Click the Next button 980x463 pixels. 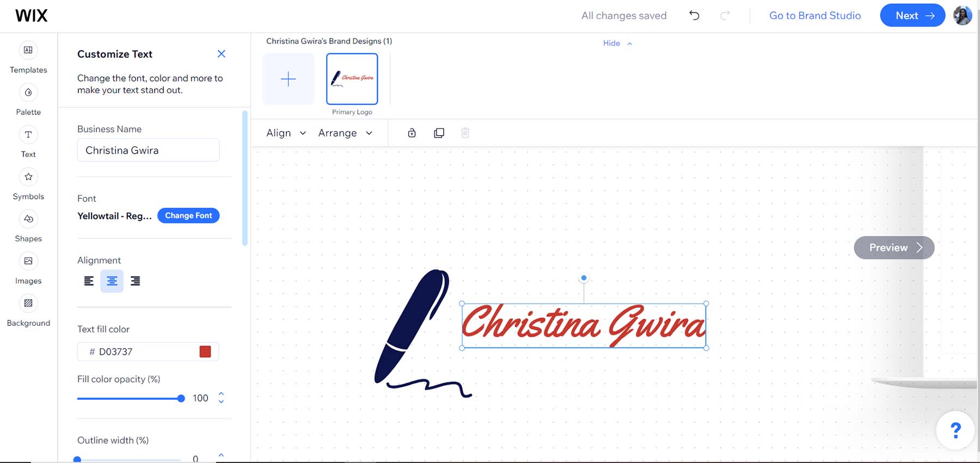912,15
